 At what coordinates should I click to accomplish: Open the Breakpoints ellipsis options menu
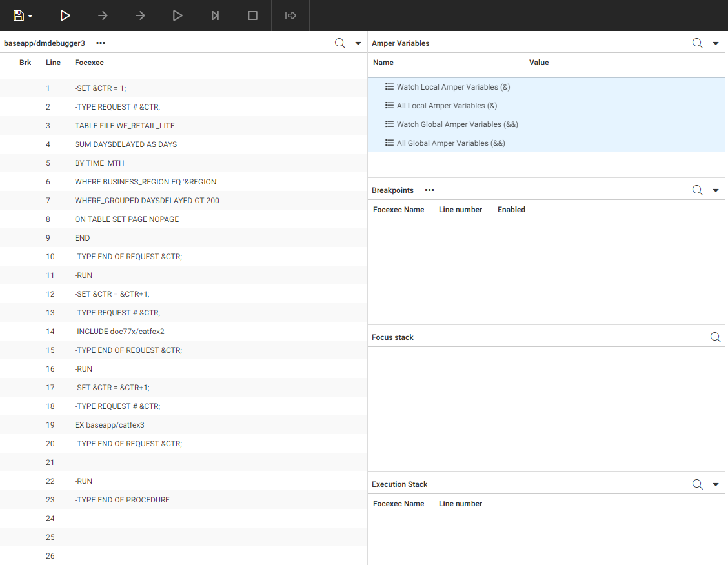point(430,190)
